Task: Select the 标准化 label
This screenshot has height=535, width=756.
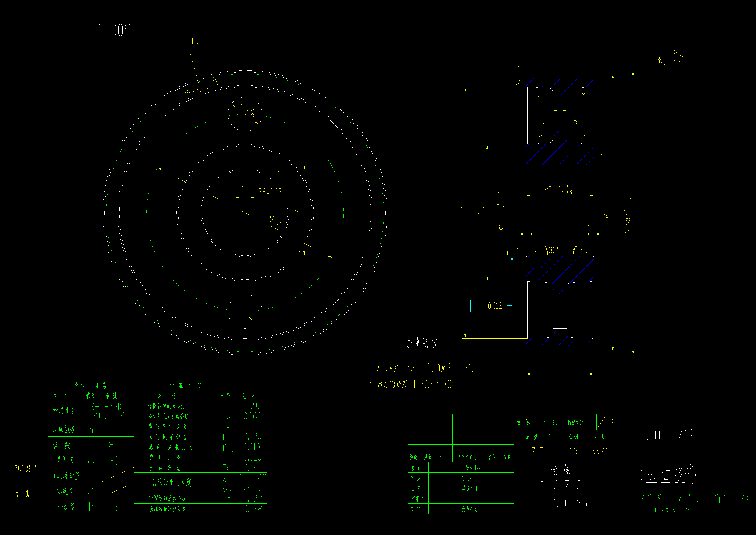Action: pos(417,499)
